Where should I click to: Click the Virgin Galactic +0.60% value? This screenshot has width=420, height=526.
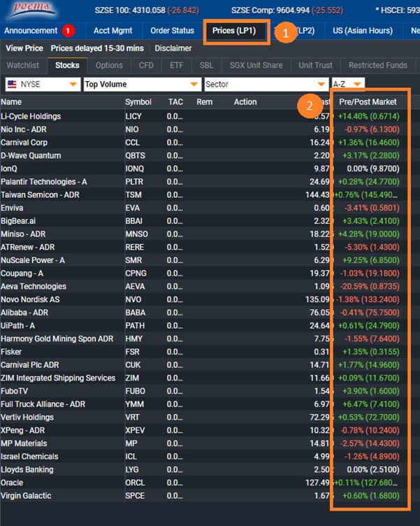[x=371, y=496]
